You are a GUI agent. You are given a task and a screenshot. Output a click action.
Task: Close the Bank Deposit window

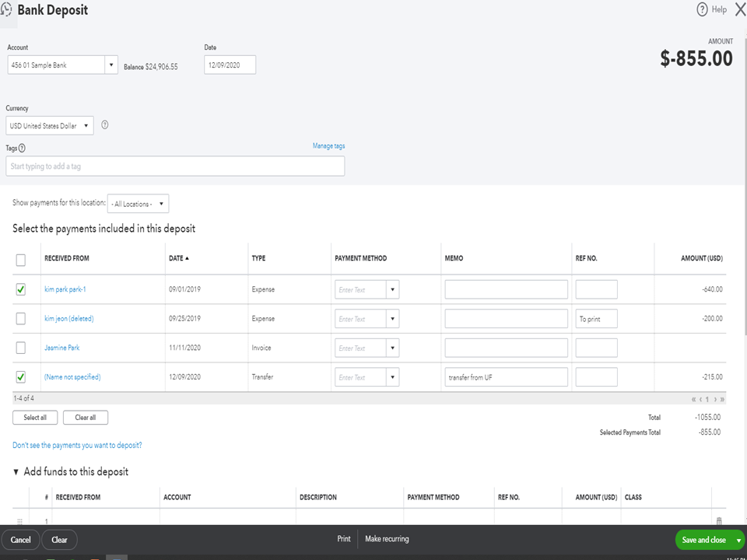pos(739,9)
